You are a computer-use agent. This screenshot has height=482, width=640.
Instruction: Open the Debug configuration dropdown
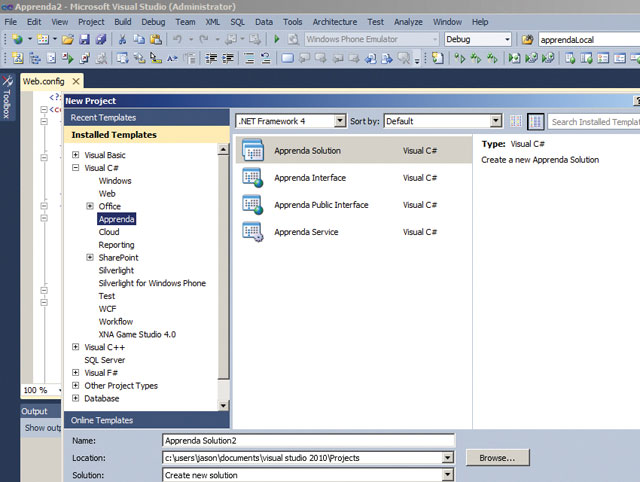[507, 40]
